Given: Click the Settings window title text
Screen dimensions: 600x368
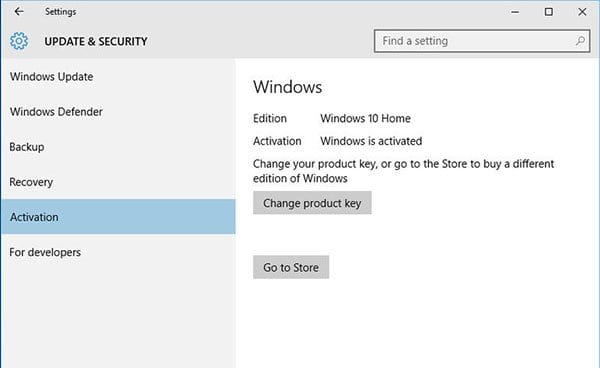Looking at the screenshot, I should pos(60,12).
